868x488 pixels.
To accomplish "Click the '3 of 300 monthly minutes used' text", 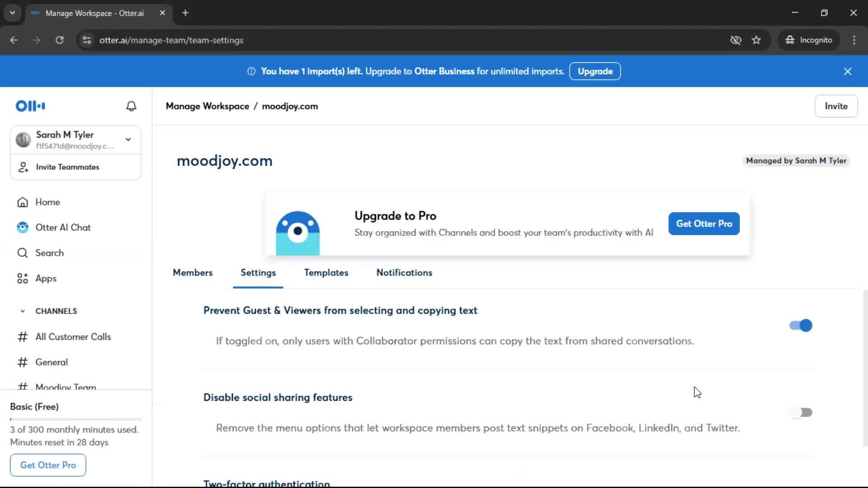I will click(x=74, y=430).
